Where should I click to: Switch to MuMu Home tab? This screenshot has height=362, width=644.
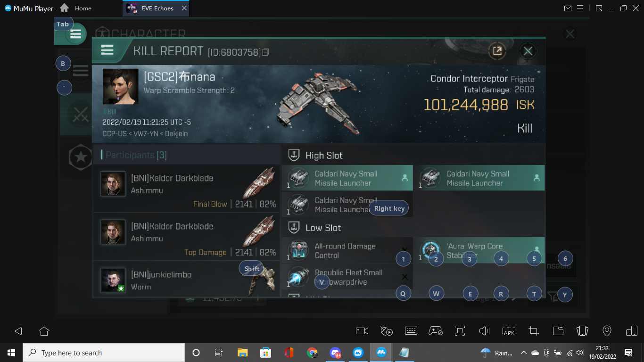[76, 8]
